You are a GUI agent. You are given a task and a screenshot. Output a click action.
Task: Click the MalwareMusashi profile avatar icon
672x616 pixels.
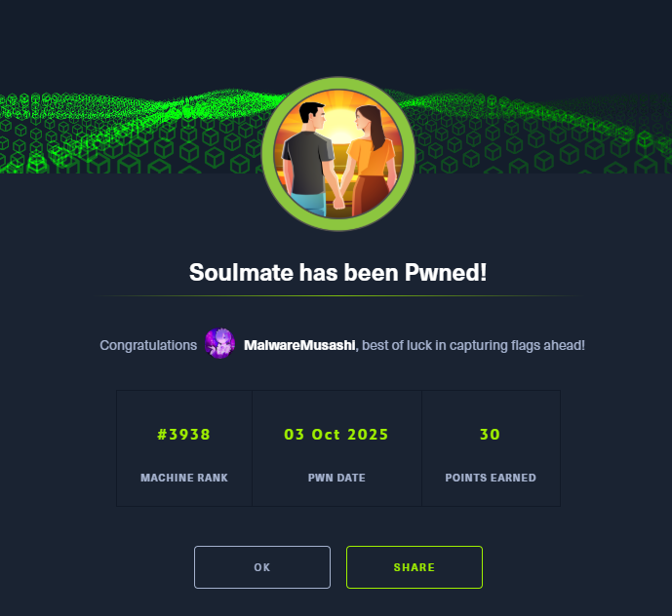click(x=220, y=344)
